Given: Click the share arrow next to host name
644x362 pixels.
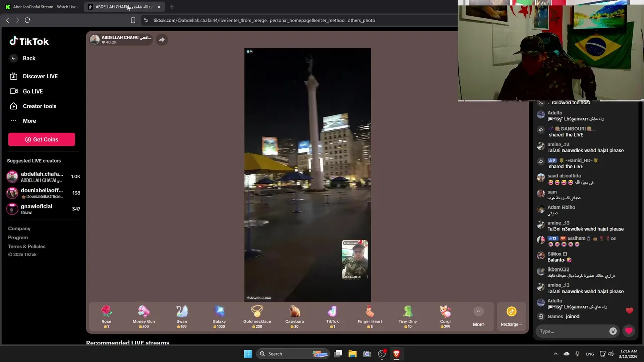Looking at the screenshot, I should click(162, 40).
